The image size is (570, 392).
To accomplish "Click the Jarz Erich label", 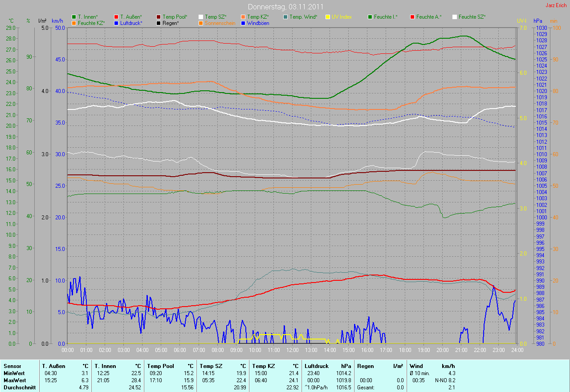I will click(x=556, y=5).
